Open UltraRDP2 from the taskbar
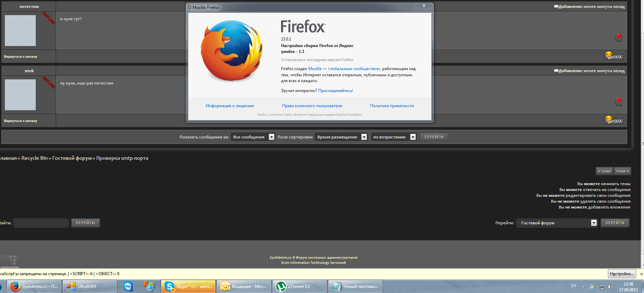 90,286
